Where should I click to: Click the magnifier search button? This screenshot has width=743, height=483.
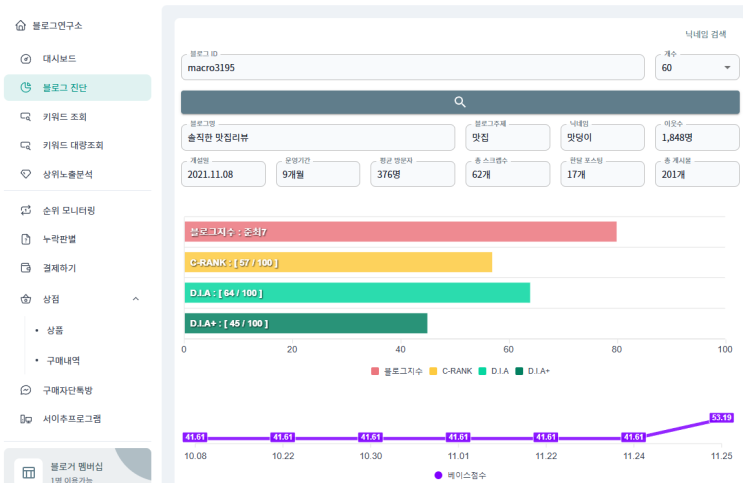click(x=460, y=102)
